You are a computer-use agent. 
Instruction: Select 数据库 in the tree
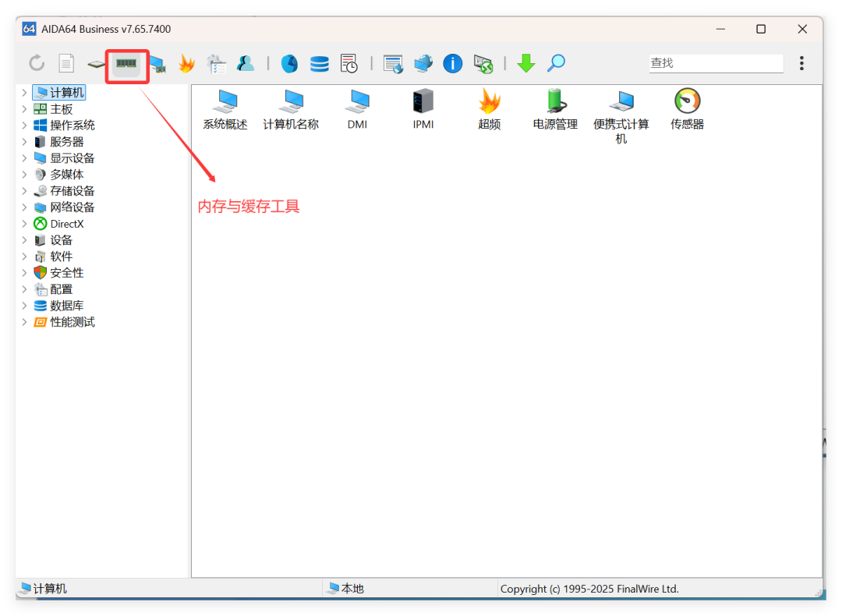(x=59, y=306)
